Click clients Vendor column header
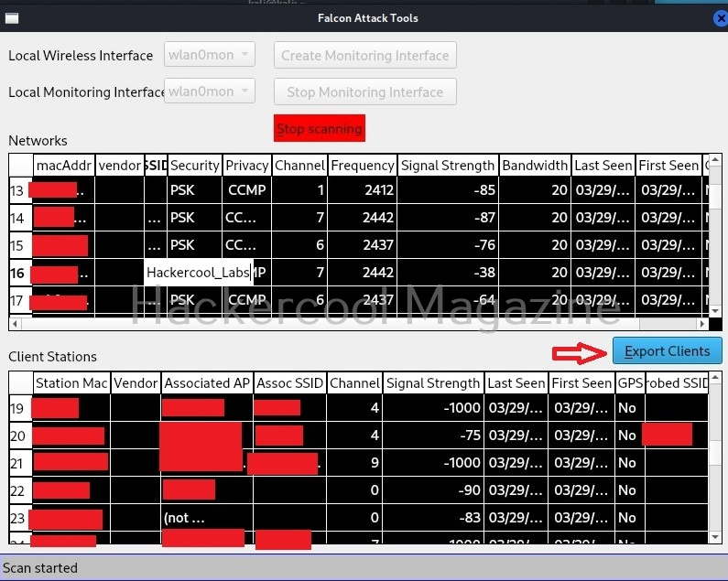This screenshot has height=581, width=728. [x=136, y=382]
